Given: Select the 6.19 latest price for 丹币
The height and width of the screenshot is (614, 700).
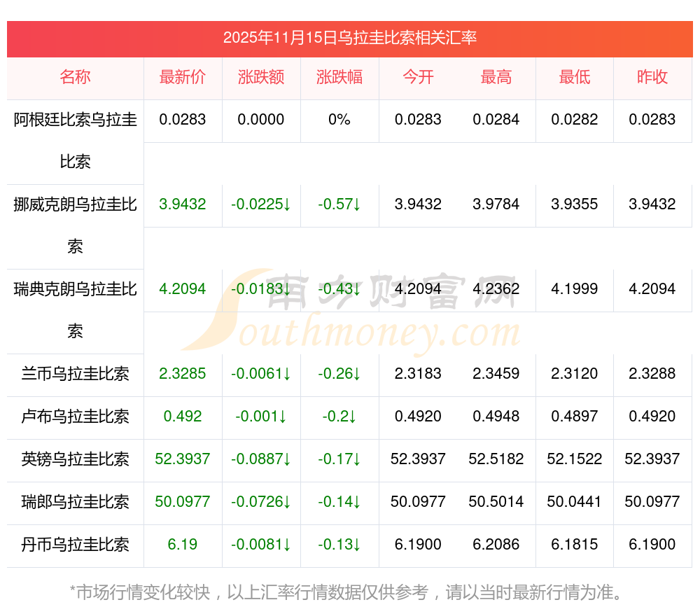Looking at the screenshot, I should (x=183, y=545).
